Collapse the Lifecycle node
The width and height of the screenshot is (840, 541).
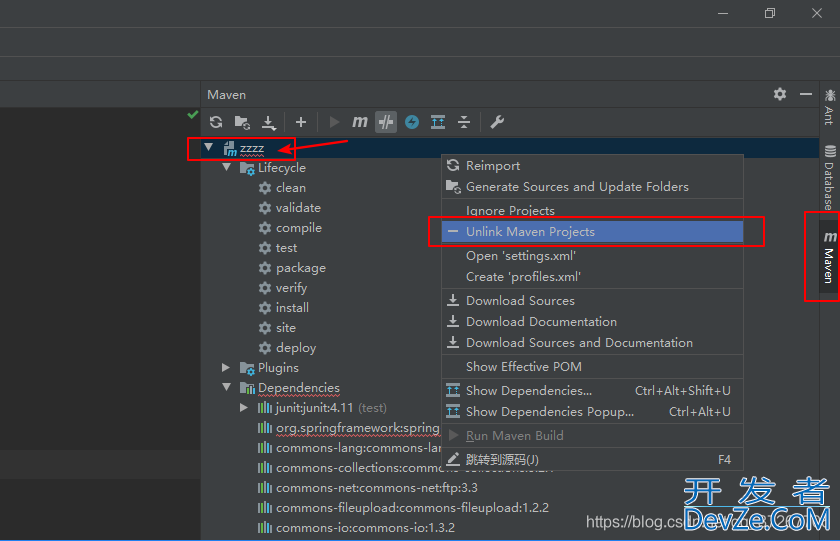click(227, 167)
